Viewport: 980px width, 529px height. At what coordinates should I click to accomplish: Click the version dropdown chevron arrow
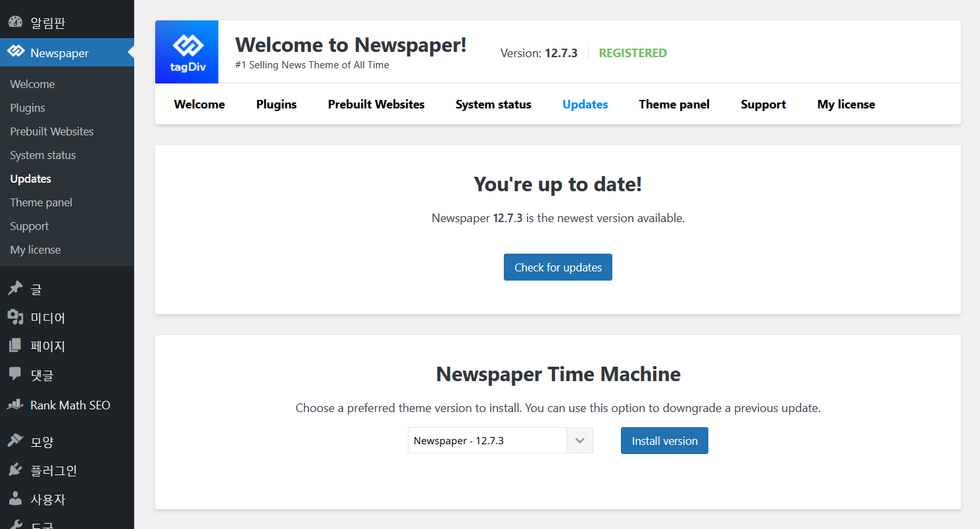pos(580,440)
